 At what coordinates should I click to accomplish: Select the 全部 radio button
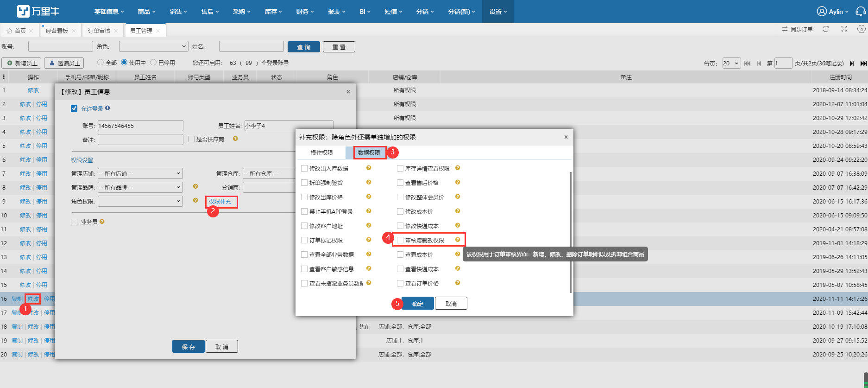[100, 62]
